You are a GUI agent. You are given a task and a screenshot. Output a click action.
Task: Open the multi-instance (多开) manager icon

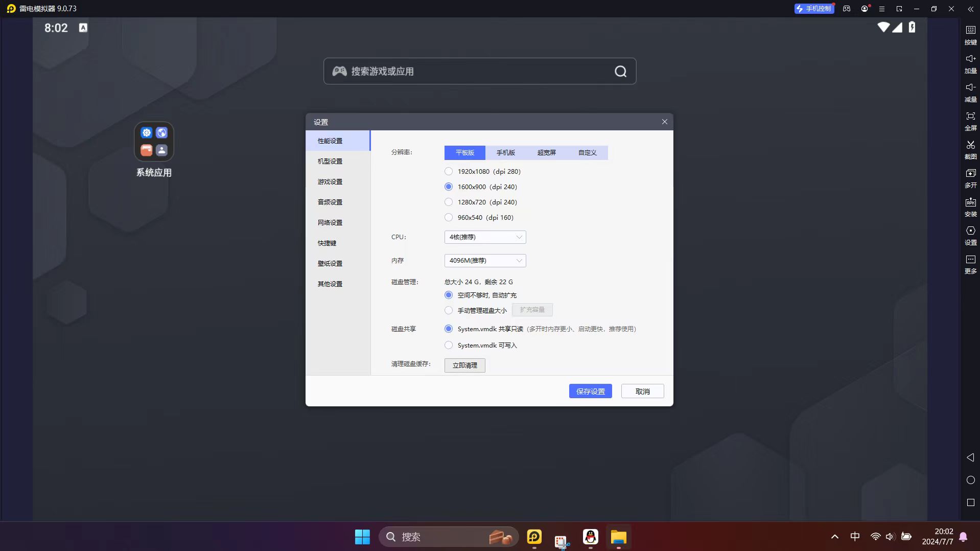click(970, 174)
